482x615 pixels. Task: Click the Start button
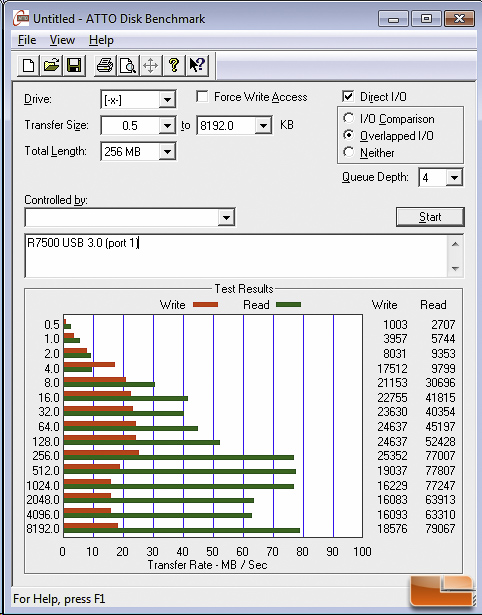click(x=430, y=217)
